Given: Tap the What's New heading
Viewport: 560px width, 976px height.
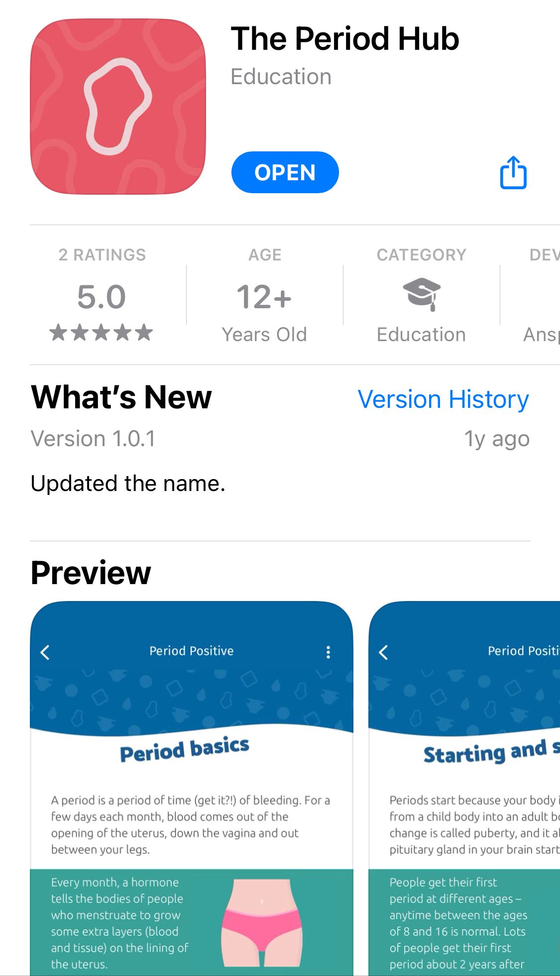Looking at the screenshot, I should (121, 397).
